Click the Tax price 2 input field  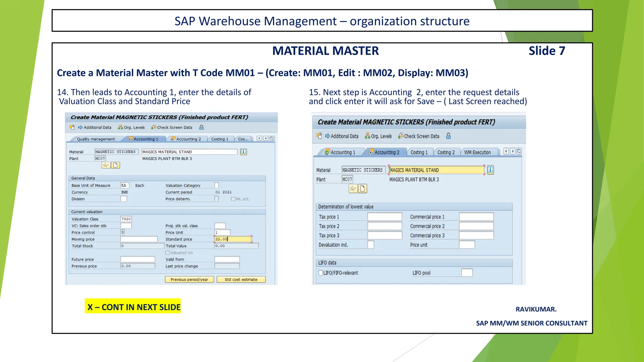click(385, 226)
